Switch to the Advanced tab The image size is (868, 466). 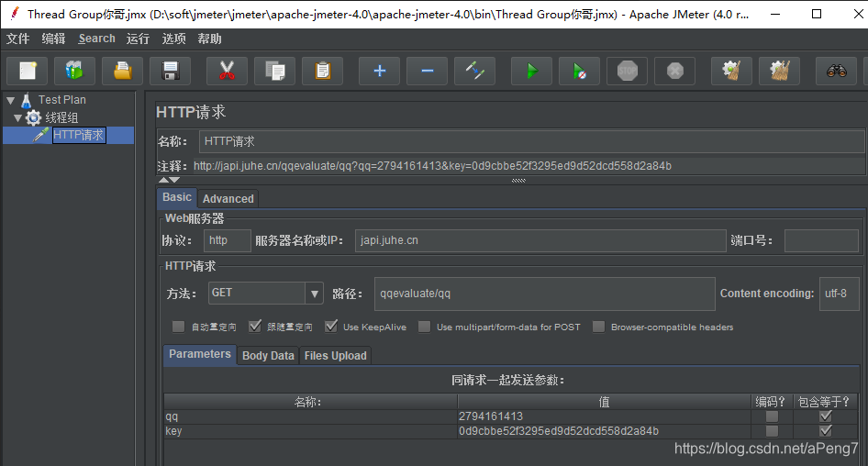(228, 199)
